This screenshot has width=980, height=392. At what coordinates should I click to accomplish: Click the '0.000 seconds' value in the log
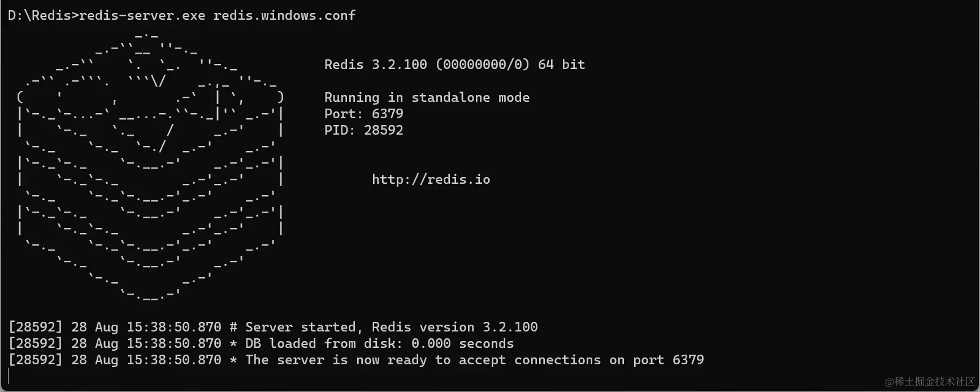[462, 343]
